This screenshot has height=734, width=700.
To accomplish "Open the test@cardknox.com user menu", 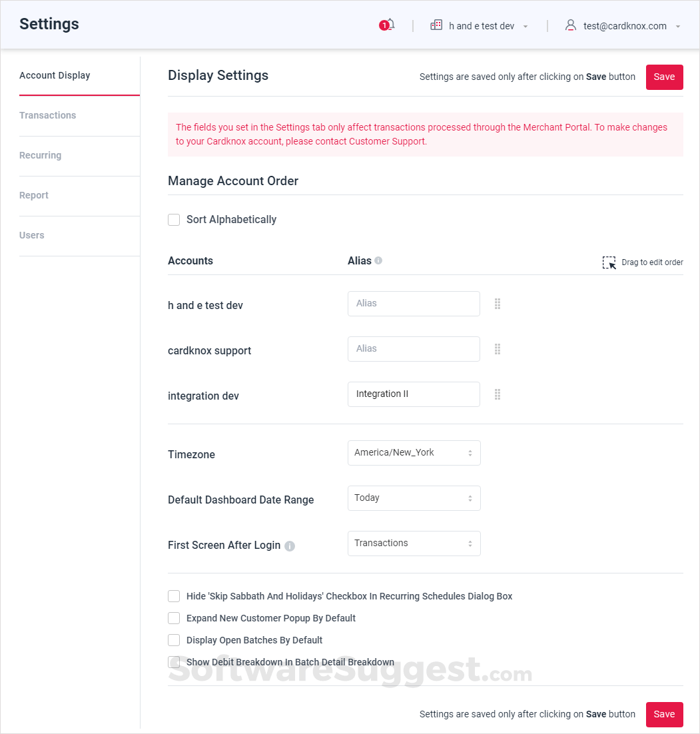I will pyautogui.click(x=625, y=26).
